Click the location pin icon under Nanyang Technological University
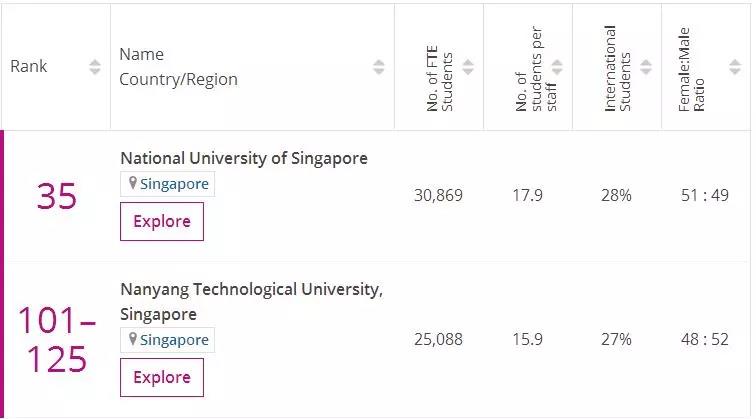Viewport: 756px width, 419px height. [132, 340]
